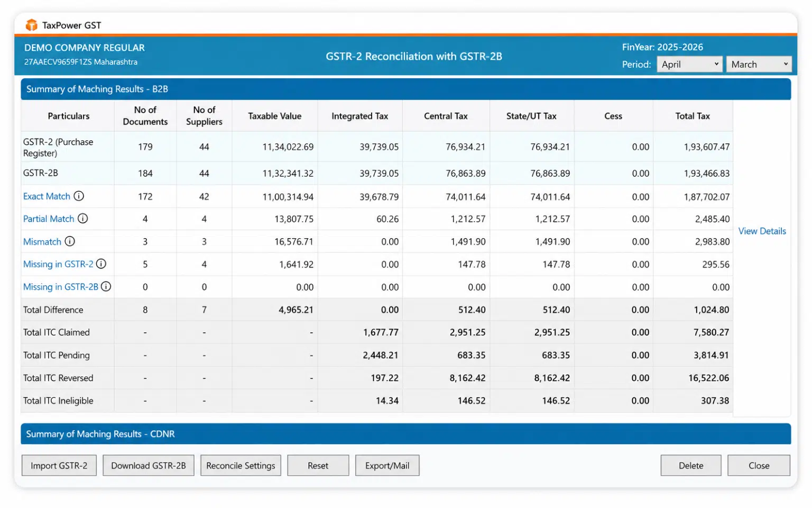812x508 pixels.
Task: Click the TaxPower GST logo icon
Action: [x=32, y=25]
